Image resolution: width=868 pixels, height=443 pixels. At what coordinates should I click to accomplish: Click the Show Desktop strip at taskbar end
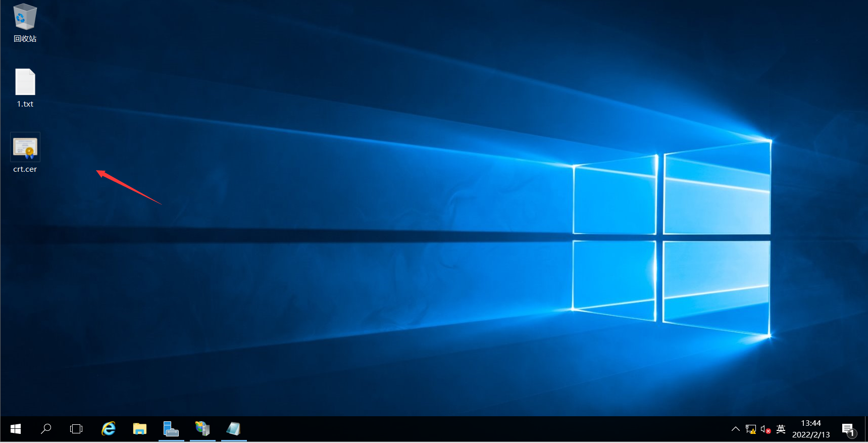(x=865, y=429)
